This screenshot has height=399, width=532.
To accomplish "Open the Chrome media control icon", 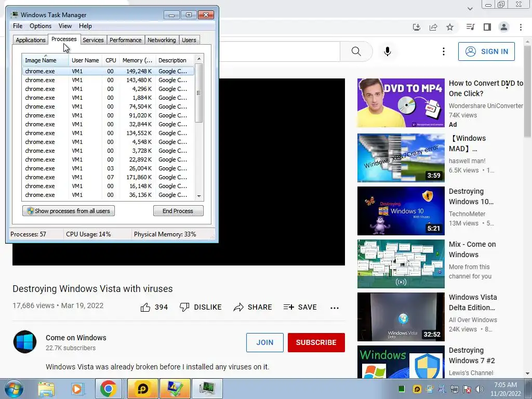I will coord(470,27).
